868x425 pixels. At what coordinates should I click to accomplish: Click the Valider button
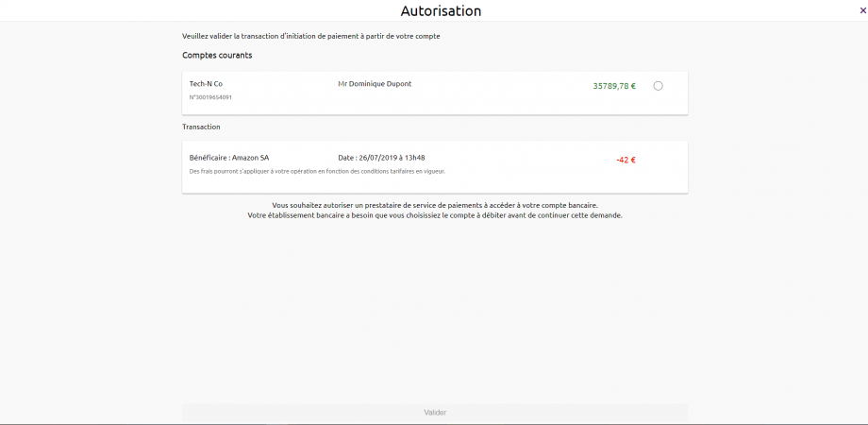click(435, 413)
